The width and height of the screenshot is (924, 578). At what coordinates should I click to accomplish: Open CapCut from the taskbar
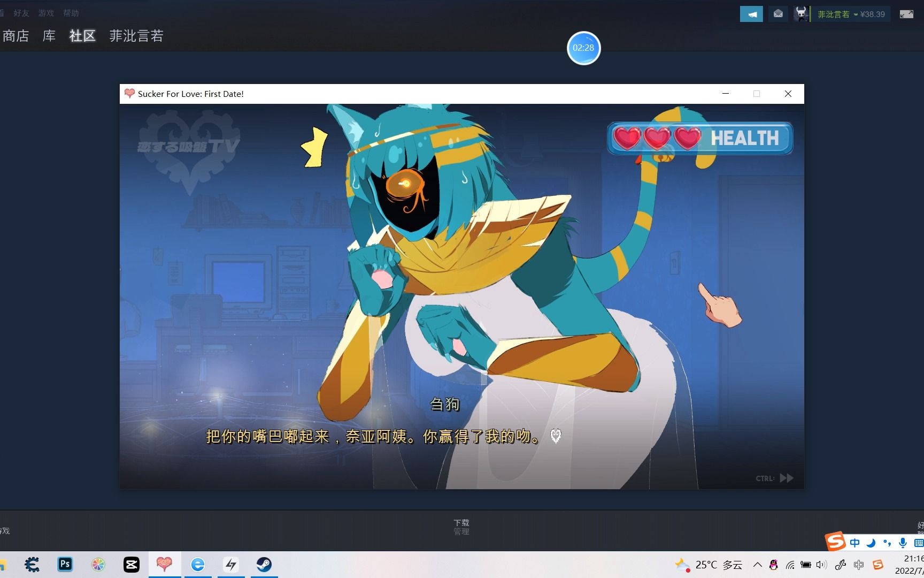pos(132,565)
